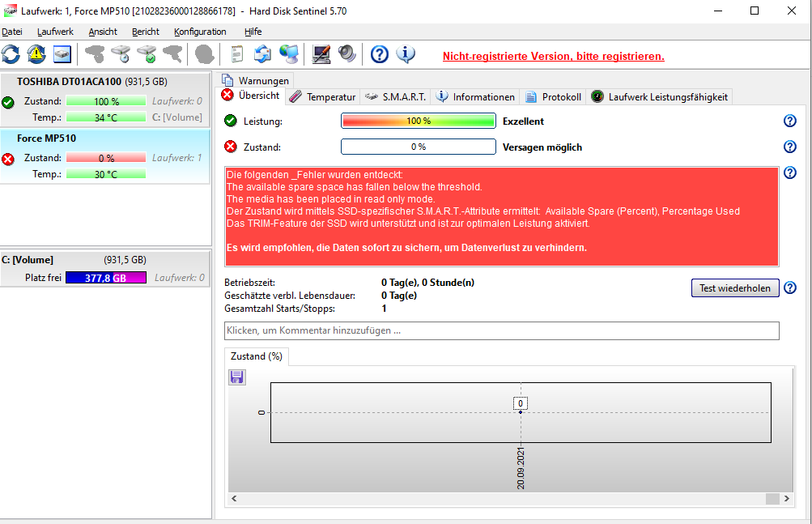Open the Ansicht menu

coord(103,32)
